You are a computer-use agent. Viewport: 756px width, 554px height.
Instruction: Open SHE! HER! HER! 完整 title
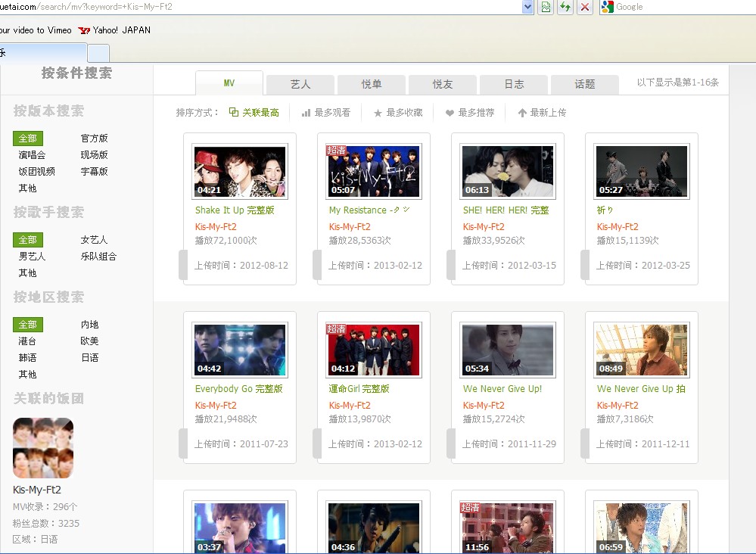(x=506, y=210)
